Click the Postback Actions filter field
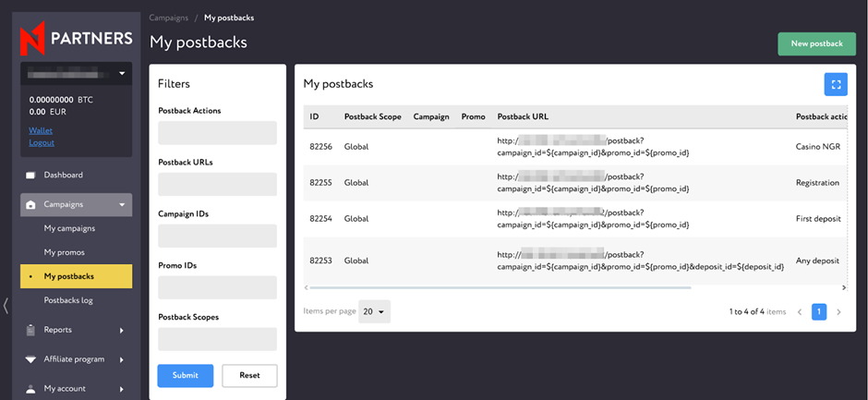The height and width of the screenshot is (400, 868). tap(217, 133)
